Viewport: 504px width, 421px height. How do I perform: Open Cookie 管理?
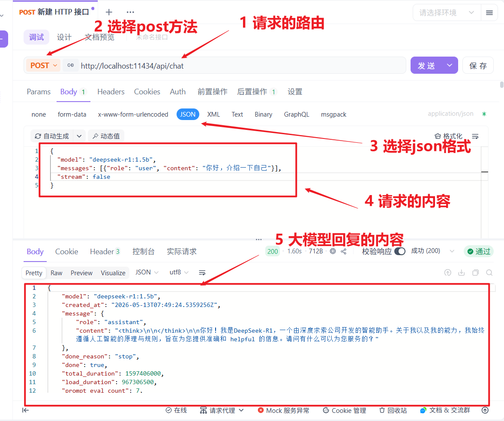click(x=345, y=410)
